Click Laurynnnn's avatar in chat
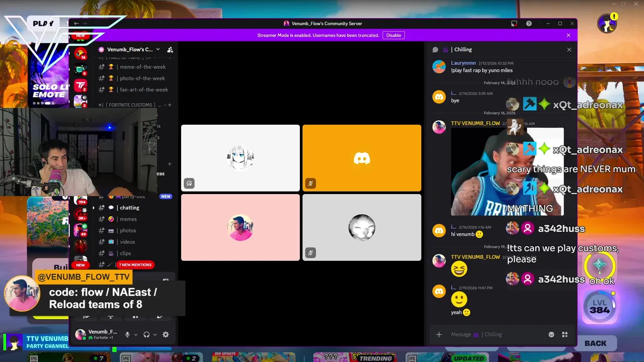Screen dimensions: 644x362 [439, 66]
